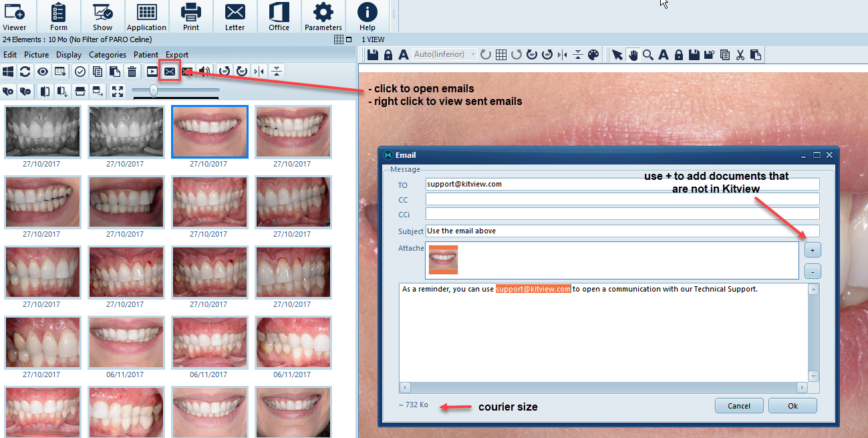Screen dimensions: 868x438
Task: Click the scissors cut icon
Action: click(x=740, y=55)
